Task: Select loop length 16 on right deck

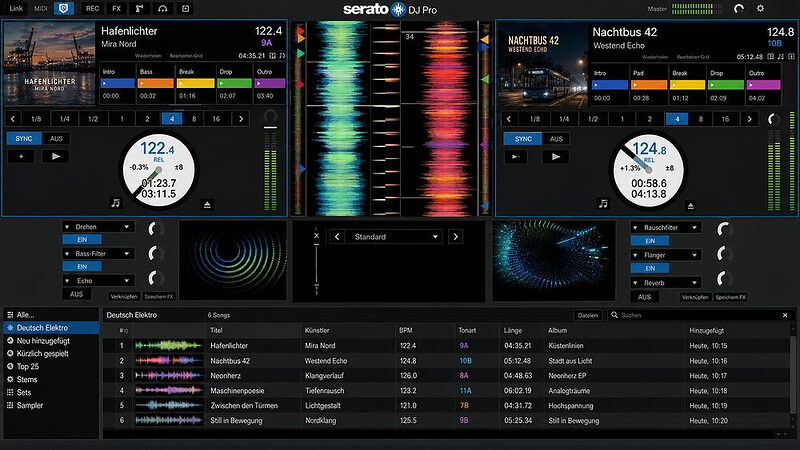Action: (x=725, y=119)
